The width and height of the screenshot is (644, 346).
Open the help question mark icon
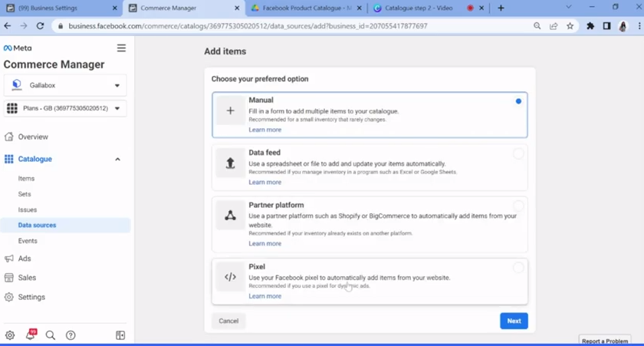(71, 335)
